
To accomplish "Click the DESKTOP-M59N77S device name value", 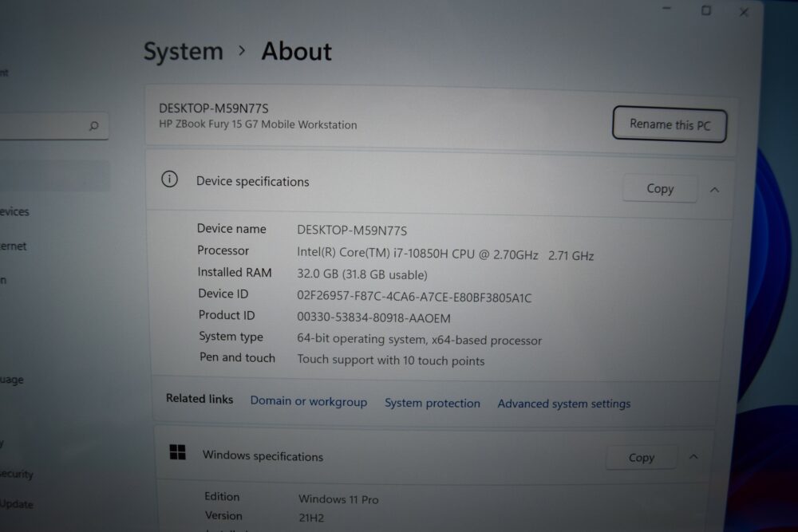I will 352,231.
